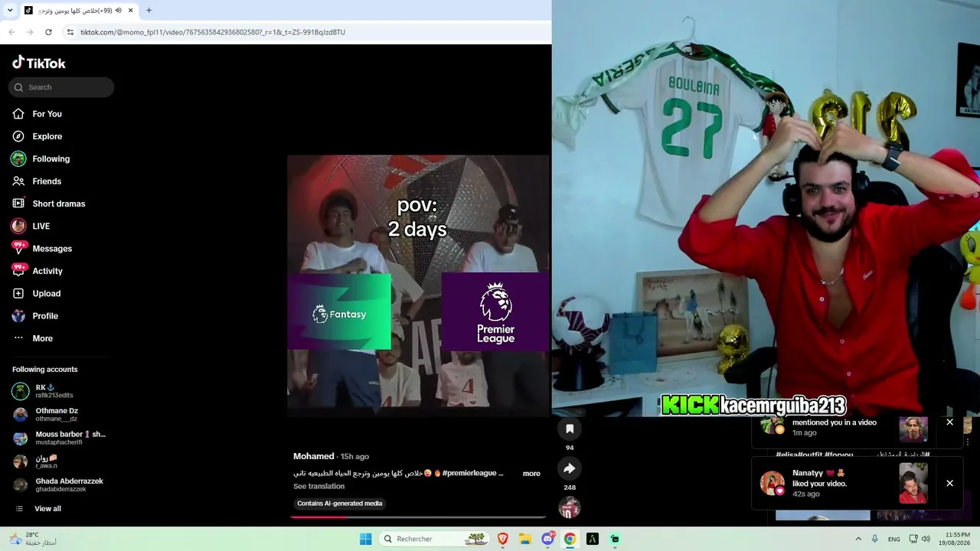Expand View all following accounts
Image resolution: width=980 pixels, height=551 pixels.
[x=47, y=509]
